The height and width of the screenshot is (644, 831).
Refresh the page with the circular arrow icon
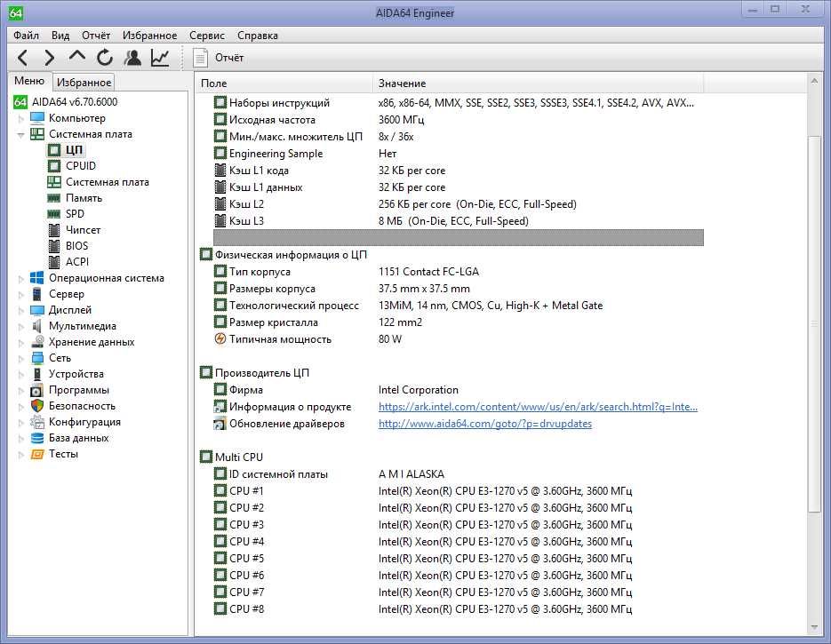click(104, 57)
